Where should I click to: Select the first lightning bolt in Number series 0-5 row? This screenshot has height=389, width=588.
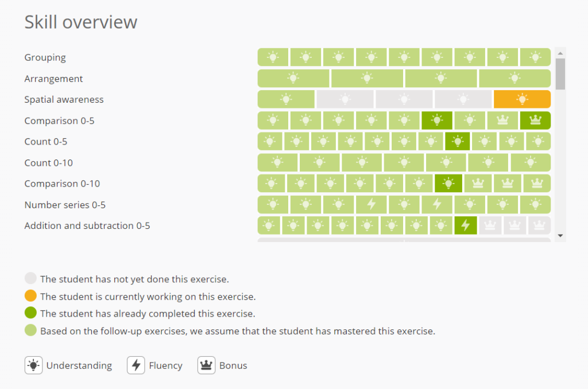(x=372, y=204)
